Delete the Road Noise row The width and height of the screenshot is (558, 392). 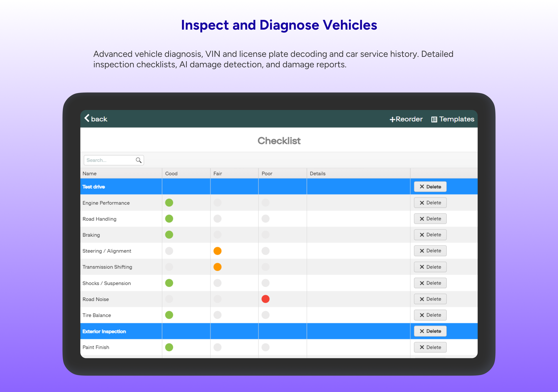(430, 299)
